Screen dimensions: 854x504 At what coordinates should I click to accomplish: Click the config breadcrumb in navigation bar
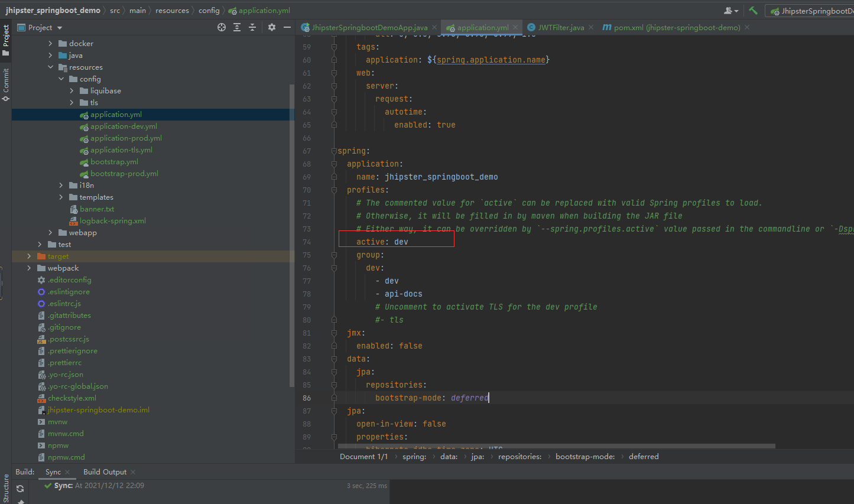pyautogui.click(x=209, y=11)
